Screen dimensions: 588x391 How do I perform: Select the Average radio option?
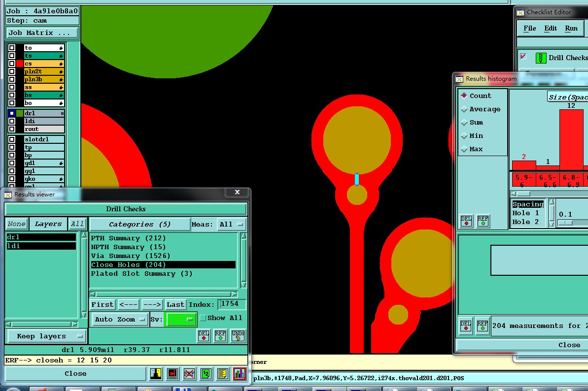click(x=464, y=109)
